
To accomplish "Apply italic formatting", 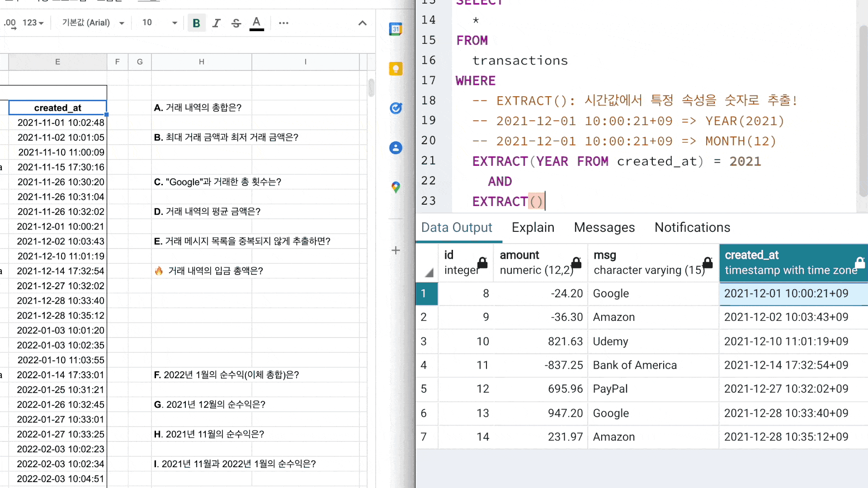I will 216,23.
